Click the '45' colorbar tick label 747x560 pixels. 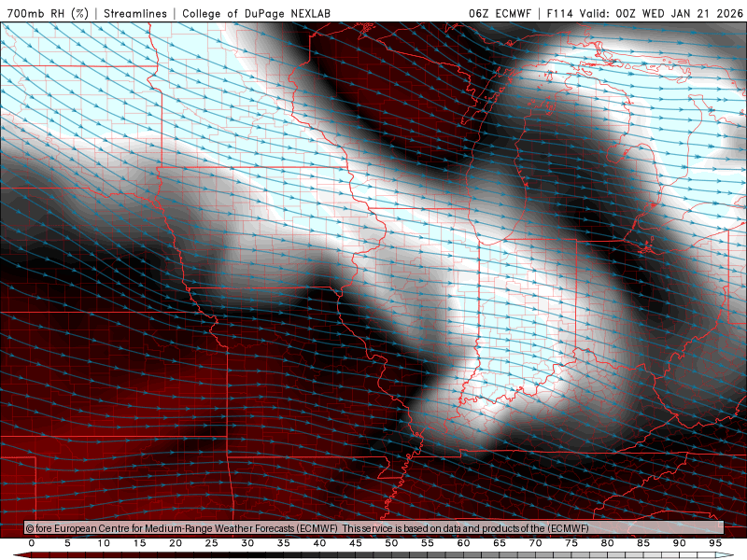[x=356, y=543]
